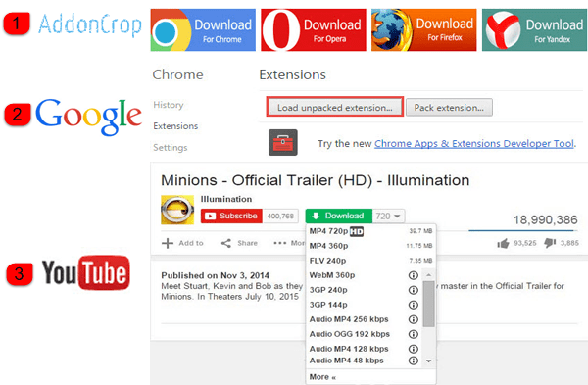Collapse the list with More « option
Viewport: 588px width, 385px height.
point(322,377)
